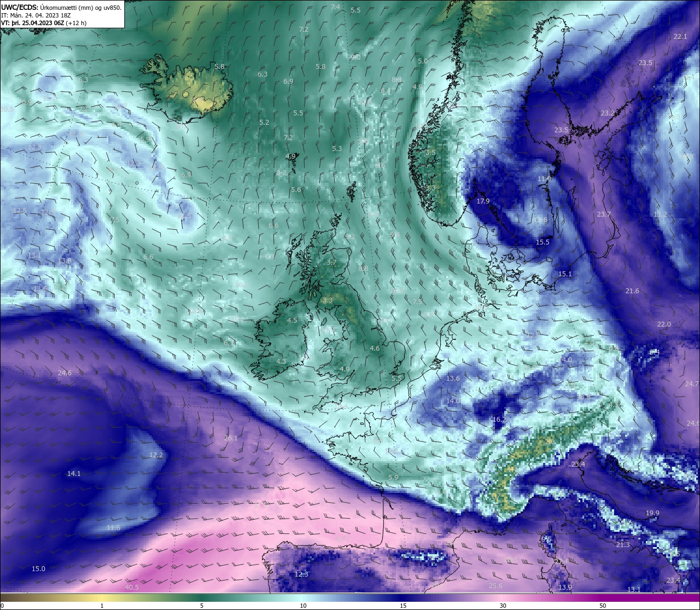Image resolution: width=700 pixels, height=610 pixels.
Task: Click the 15.0 value label
Action: tap(38, 569)
